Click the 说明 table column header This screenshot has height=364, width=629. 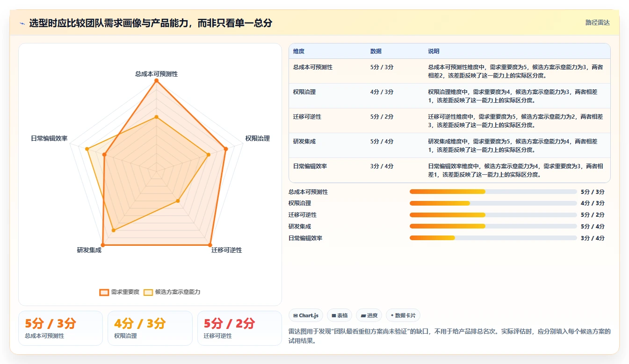pos(434,51)
